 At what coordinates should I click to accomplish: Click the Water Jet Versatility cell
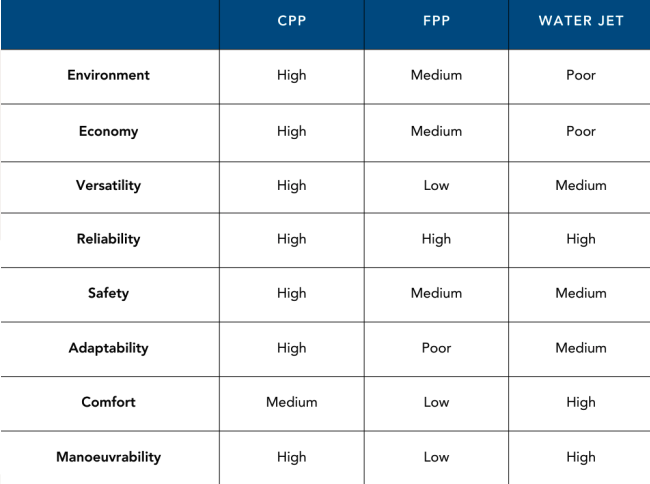click(x=581, y=185)
